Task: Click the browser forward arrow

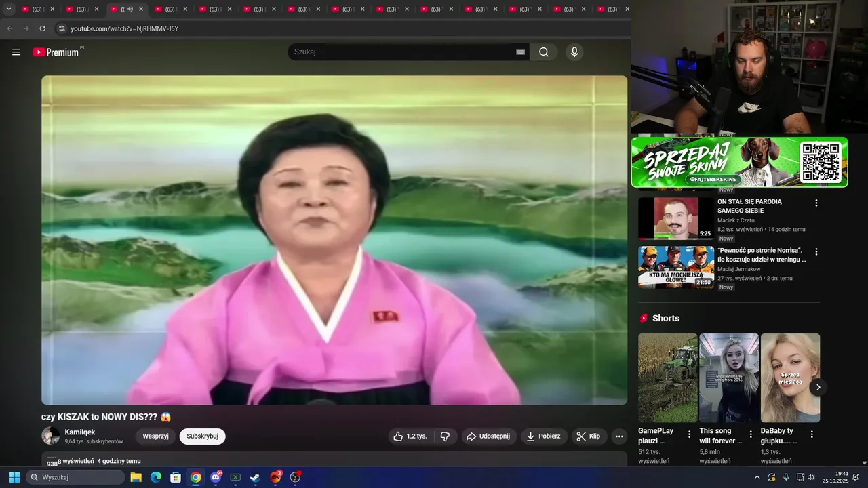Action: (26, 28)
